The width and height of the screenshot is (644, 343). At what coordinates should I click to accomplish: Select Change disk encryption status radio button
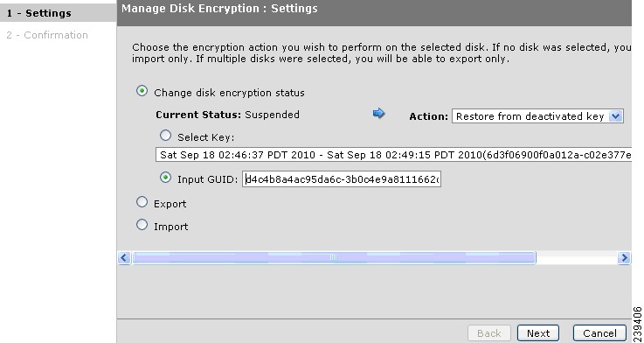pyautogui.click(x=142, y=91)
